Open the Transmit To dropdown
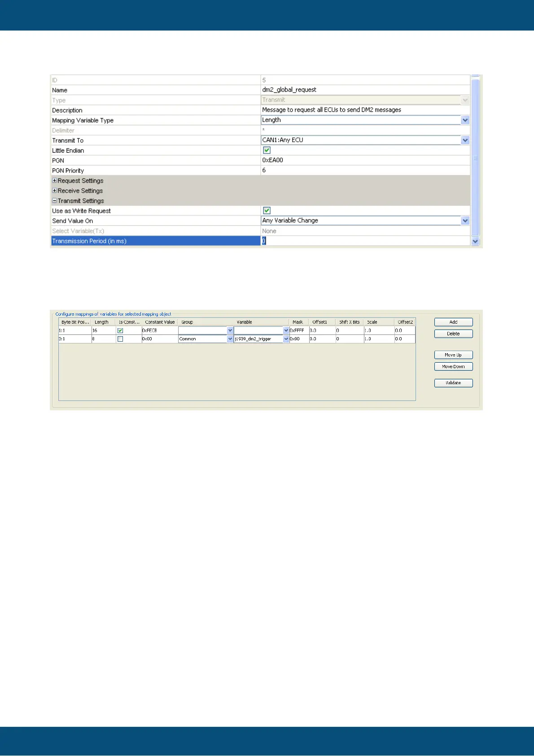Image resolution: width=534 pixels, height=756 pixels. pyautogui.click(x=465, y=141)
